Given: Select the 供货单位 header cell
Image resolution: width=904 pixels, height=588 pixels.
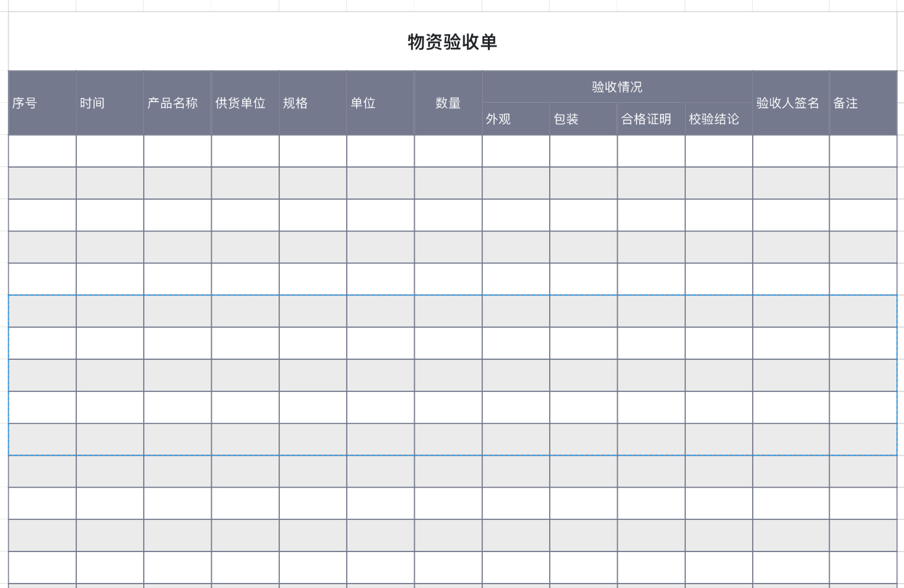Looking at the screenshot, I should 245,103.
